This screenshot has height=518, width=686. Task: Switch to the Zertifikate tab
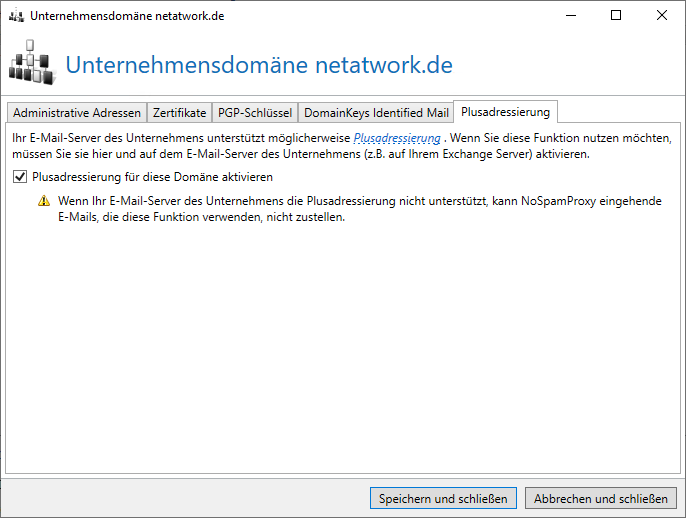(x=179, y=113)
